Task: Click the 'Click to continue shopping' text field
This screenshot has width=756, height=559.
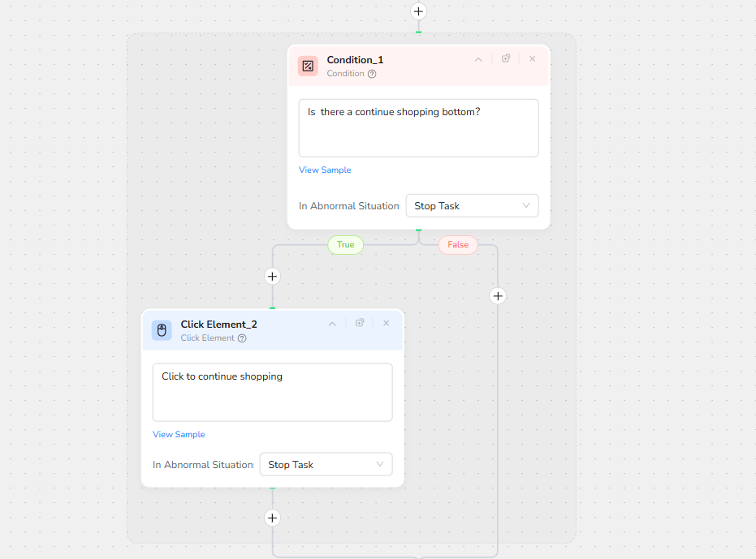Action: pos(272,392)
